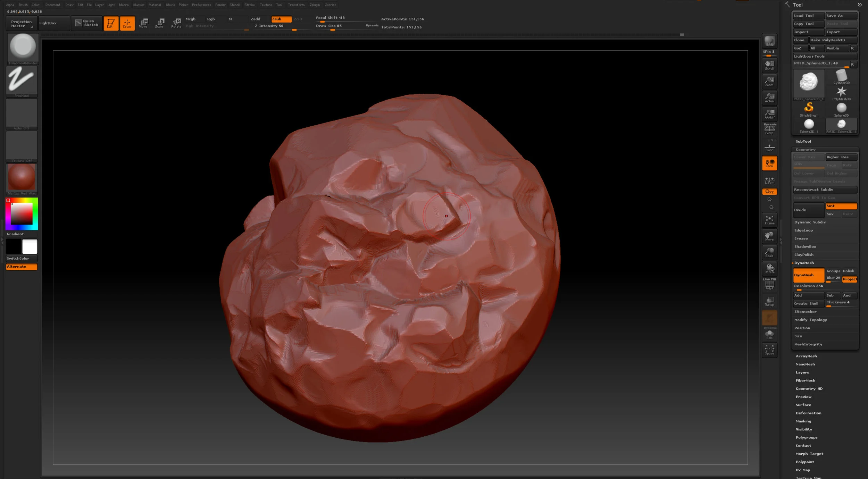Click the Xpose icon
The width and height of the screenshot is (868, 479).
click(x=769, y=350)
